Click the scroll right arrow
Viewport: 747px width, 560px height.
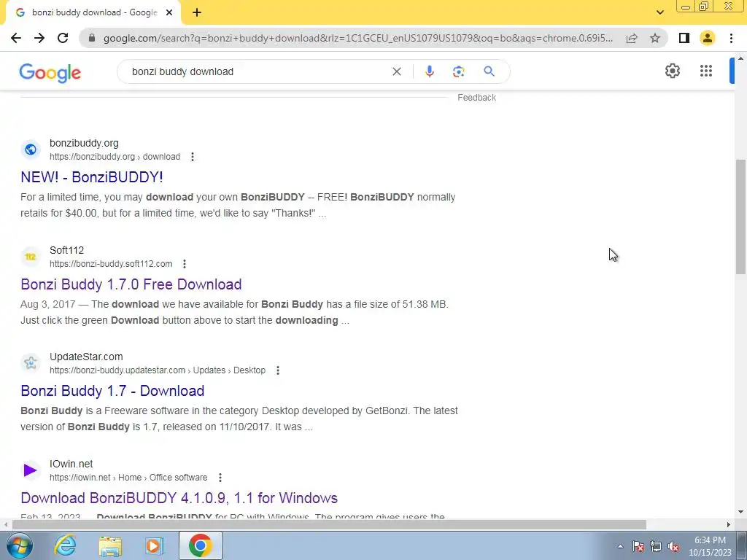[729, 525]
